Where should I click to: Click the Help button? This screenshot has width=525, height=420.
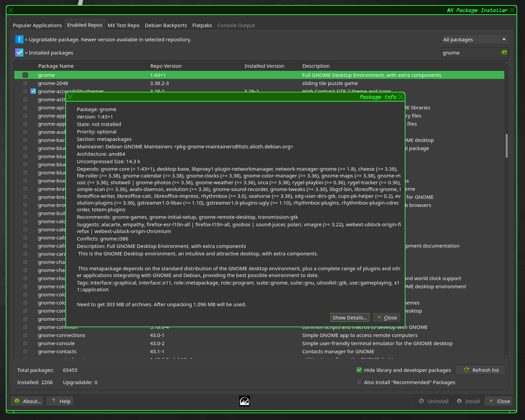[60, 401]
